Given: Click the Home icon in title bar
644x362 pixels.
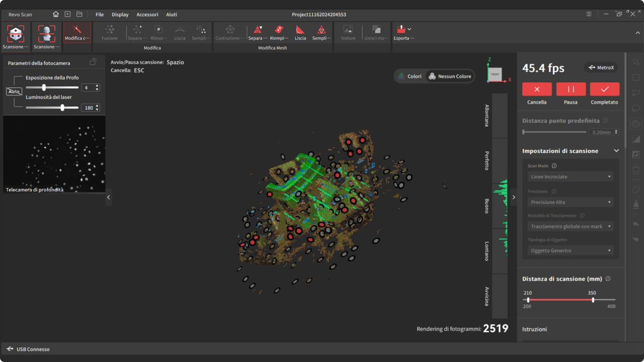Looking at the screenshot, I should (56, 14).
